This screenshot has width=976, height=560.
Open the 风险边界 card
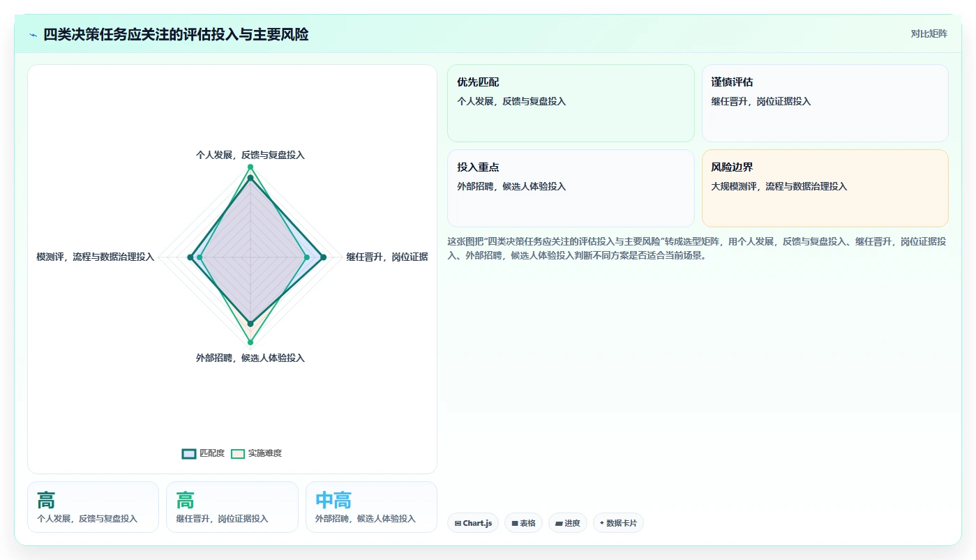(x=825, y=188)
